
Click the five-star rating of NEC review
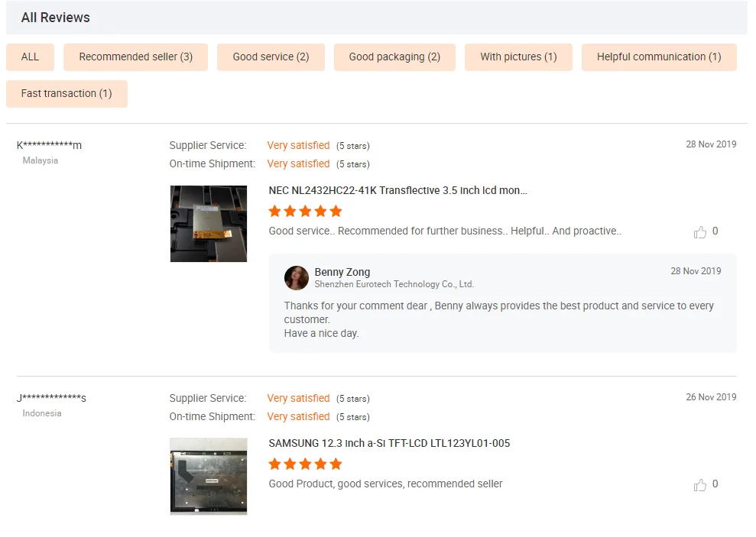305,211
